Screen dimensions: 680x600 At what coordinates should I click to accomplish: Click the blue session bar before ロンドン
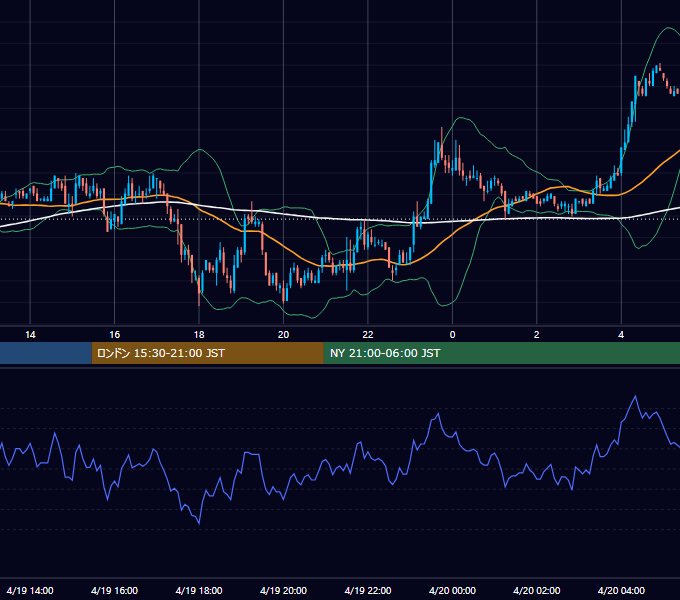(46, 353)
